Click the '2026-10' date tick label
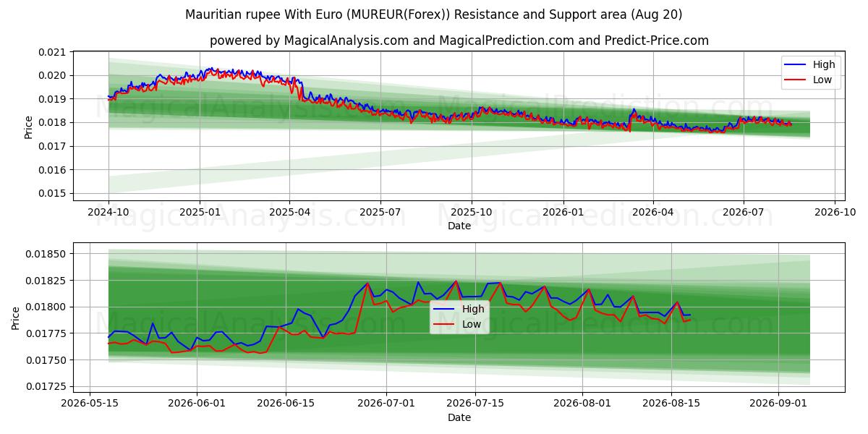Viewport: 868px width, 434px height. [x=835, y=213]
